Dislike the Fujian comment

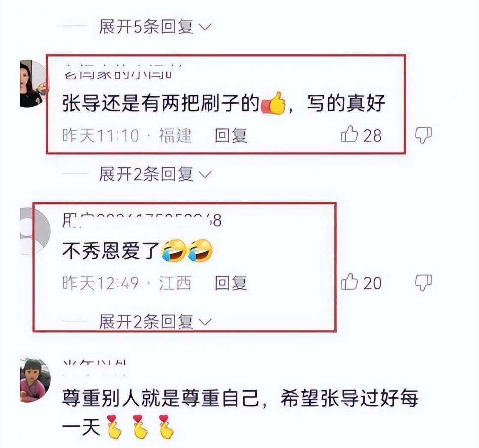(x=423, y=135)
